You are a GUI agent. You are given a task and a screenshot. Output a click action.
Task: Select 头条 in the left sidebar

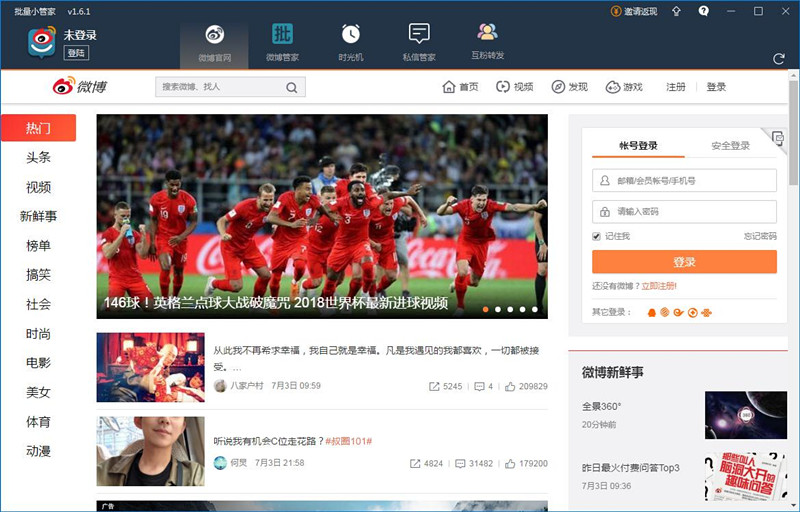click(x=38, y=157)
